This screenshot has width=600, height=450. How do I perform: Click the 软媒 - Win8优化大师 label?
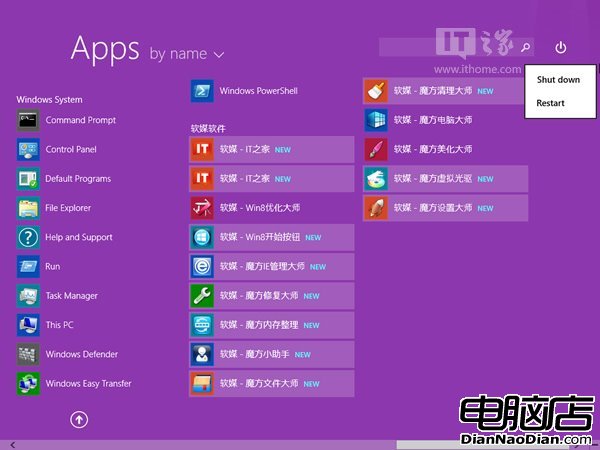pos(260,208)
